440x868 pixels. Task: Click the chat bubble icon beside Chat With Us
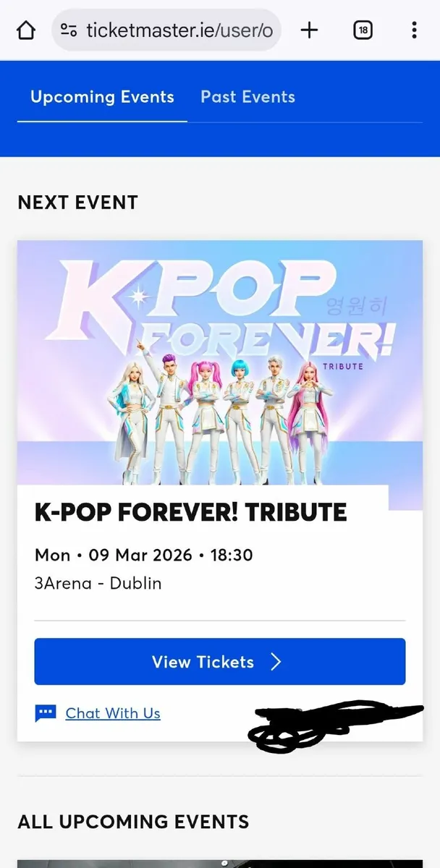coord(46,712)
